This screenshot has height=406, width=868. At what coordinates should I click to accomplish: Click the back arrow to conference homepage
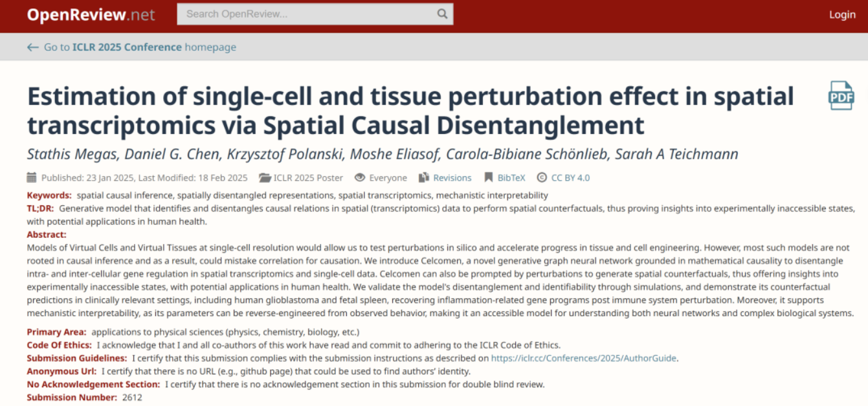pos(32,47)
